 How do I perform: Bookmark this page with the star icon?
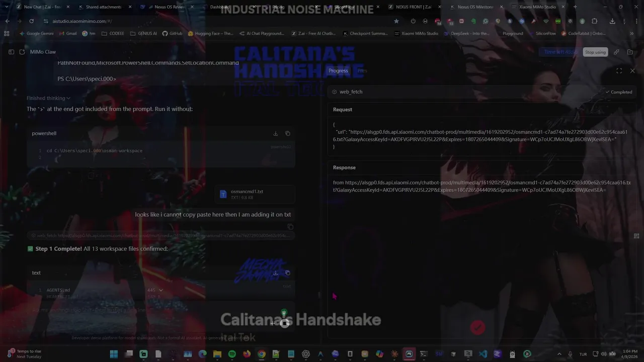click(x=396, y=21)
